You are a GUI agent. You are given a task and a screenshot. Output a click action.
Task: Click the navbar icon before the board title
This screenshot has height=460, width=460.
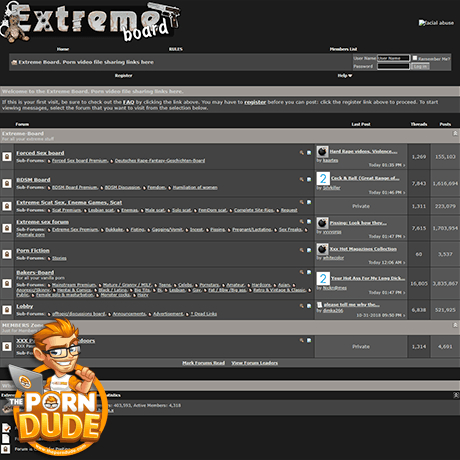click(14, 62)
